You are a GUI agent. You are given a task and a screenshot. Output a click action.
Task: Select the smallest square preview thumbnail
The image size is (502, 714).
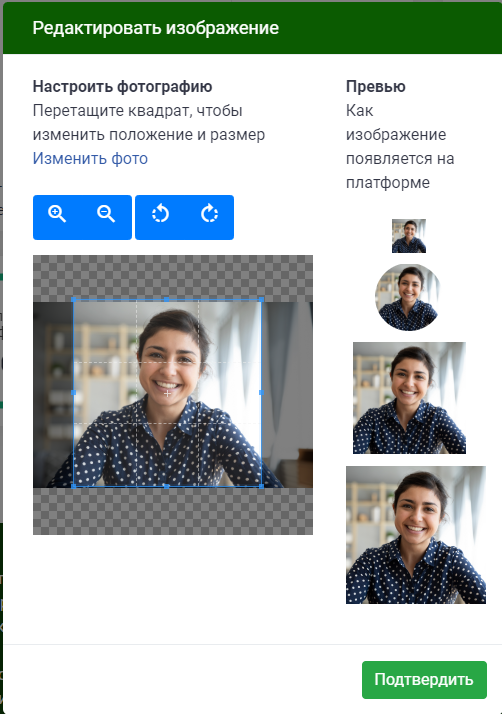tap(409, 236)
